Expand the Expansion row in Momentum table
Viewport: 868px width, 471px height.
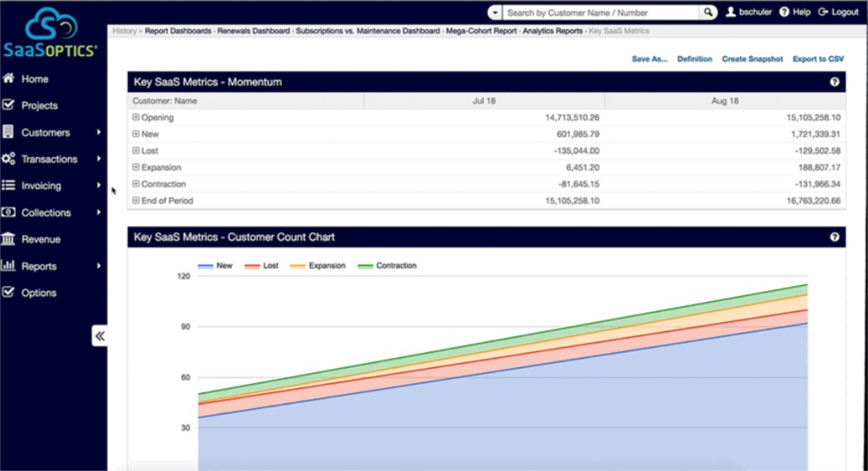pyautogui.click(x=136, y=167)
